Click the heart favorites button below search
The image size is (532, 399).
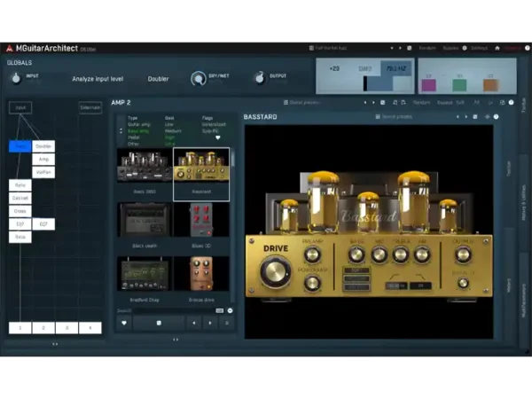click(124, 323)
